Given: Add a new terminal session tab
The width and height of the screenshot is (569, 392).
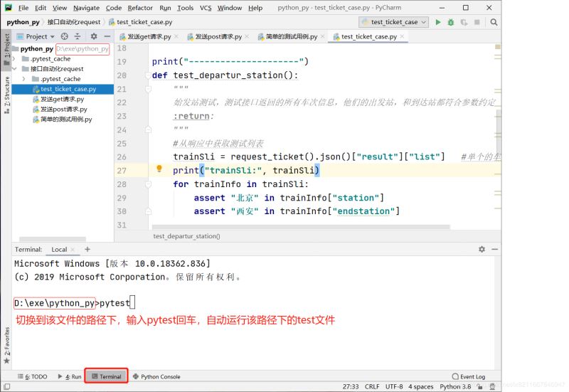Looking at the screenshot, I should point(87,250).
